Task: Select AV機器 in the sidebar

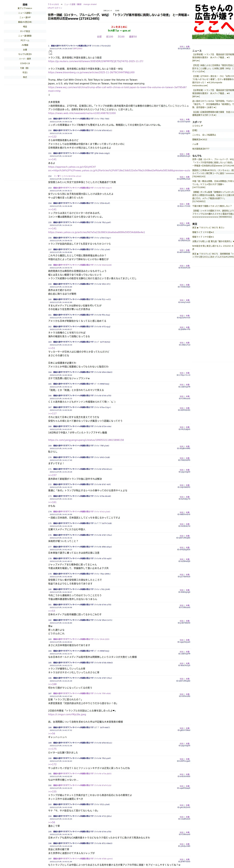Action: (x=25, y=45)
